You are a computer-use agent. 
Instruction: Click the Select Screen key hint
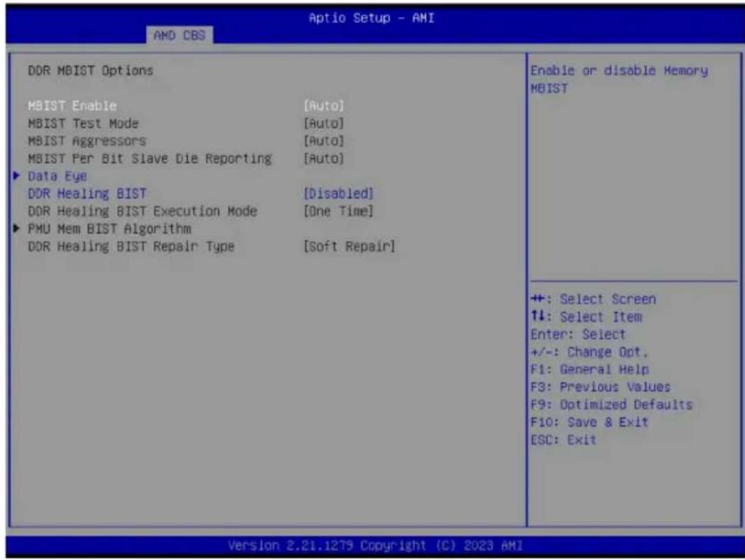coord(594,300)
